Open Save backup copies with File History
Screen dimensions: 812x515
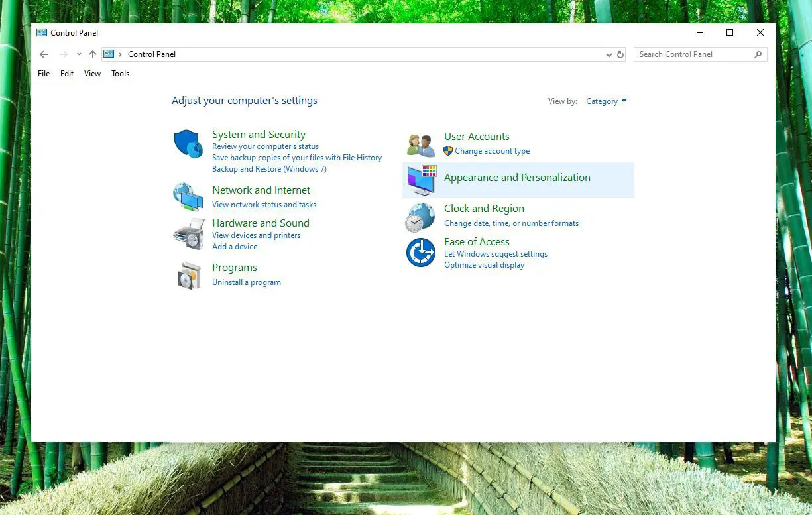[297, 158]
